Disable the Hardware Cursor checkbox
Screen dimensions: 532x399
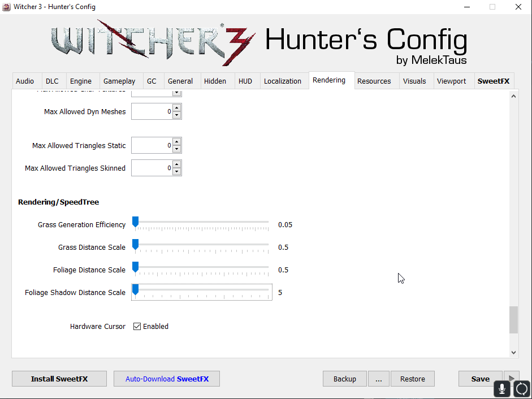click(137, 327)
